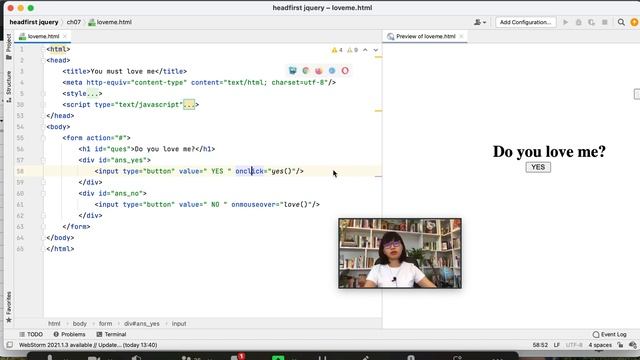Click headfirst jquery breadcrumb in navigation bar
The height and width of the screenshot is (360, 640).
point(34,22)
